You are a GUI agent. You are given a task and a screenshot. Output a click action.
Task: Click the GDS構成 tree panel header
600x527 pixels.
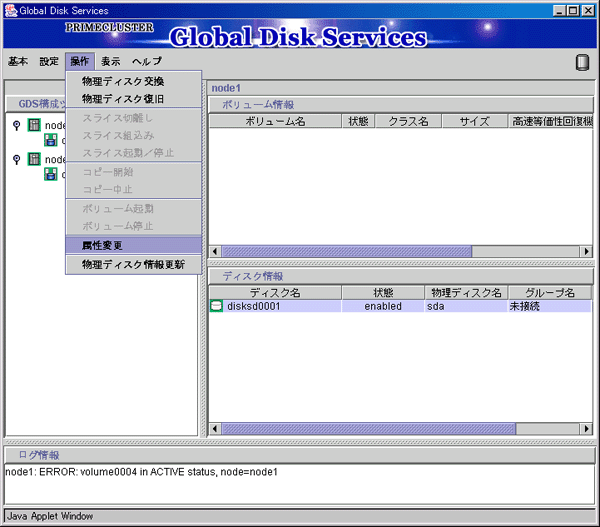pyautogui.click(x=36, y=104)
